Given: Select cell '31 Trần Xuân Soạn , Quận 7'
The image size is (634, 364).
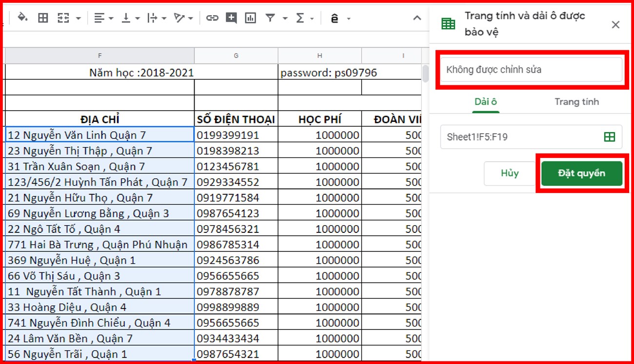Looking at the screenshot, I should point(99,166).
